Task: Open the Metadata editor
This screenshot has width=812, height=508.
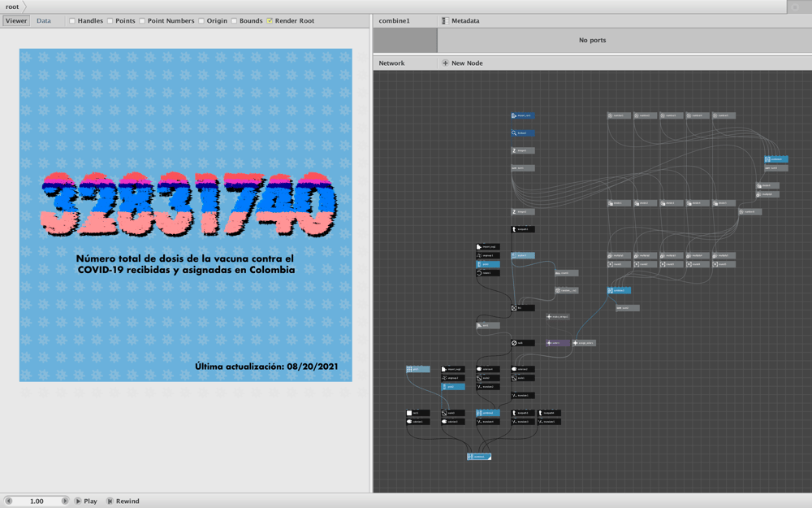Action: (460, 21)
